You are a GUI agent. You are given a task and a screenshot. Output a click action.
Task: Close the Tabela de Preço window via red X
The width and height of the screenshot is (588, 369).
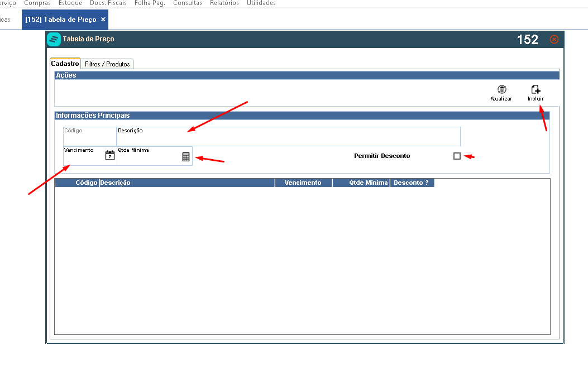[x=554, y=39]
